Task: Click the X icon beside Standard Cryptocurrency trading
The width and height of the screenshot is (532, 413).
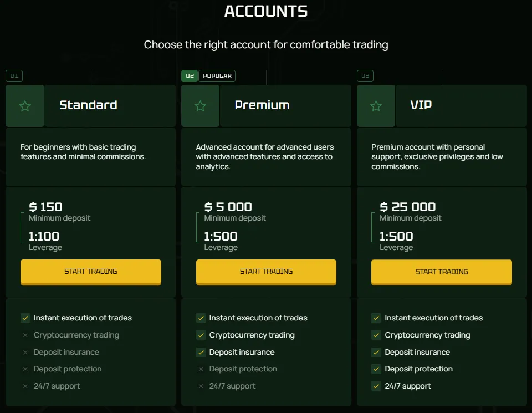Action: point(25,335)
